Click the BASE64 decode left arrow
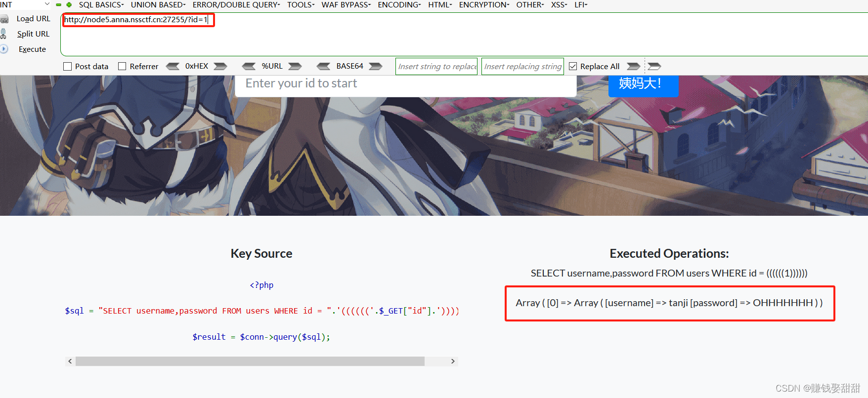Screen dimensions: 868x398 (323, 66)
